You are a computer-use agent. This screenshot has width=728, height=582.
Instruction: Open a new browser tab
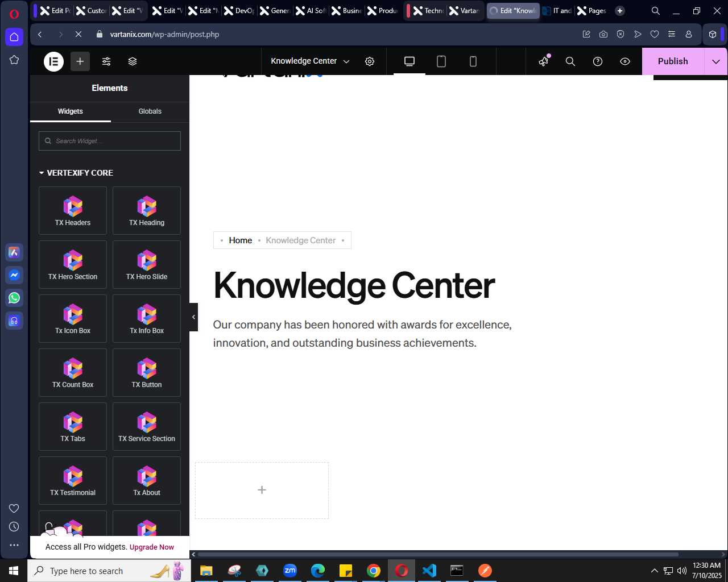pos(620,11)
